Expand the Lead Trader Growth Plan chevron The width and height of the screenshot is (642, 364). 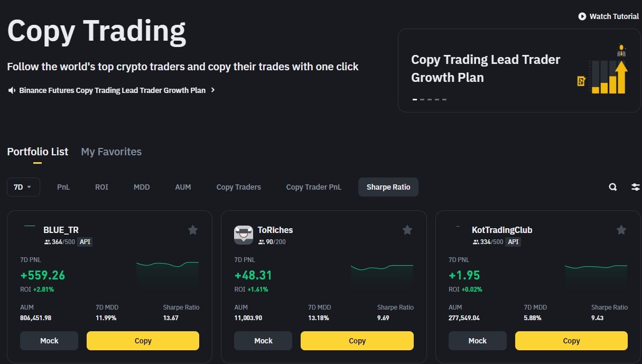(x=213, y=90)
